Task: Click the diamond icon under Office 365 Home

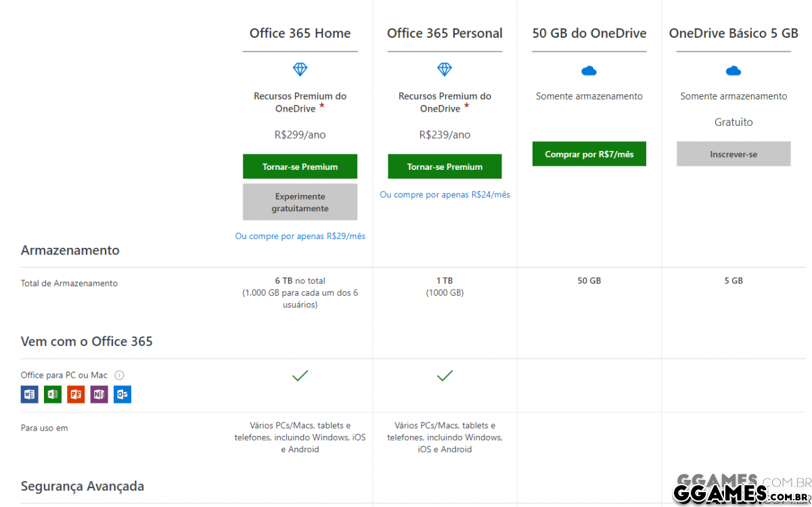Action: point(300,69)
